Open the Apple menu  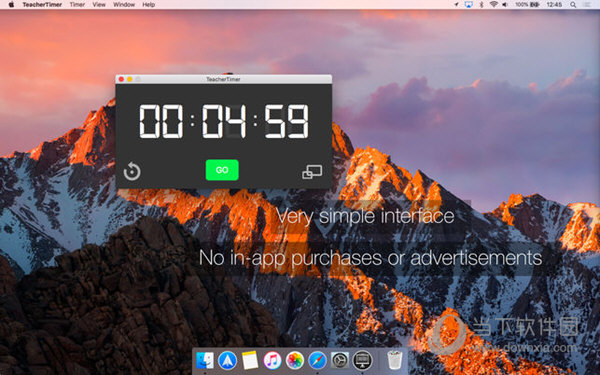click(x=11, y=5)
